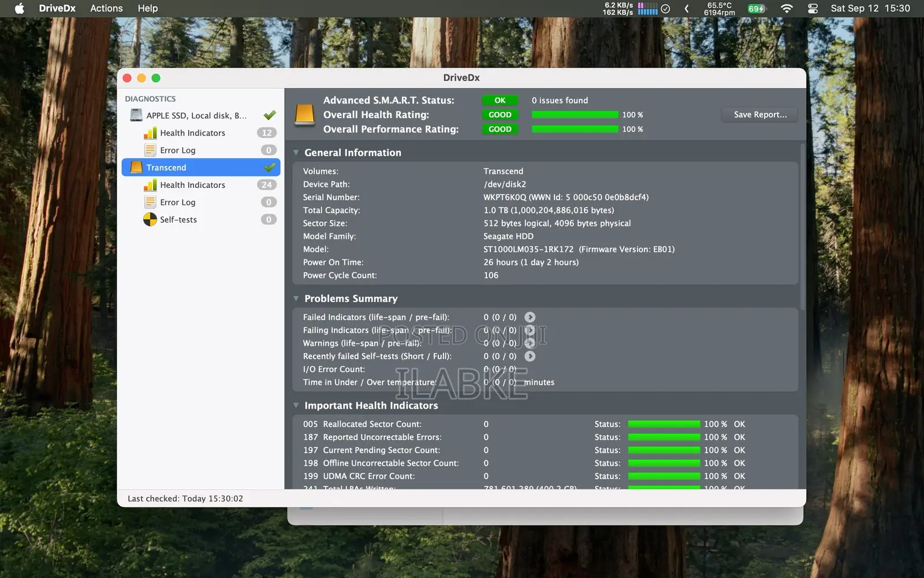Collapse the Important Health Indicators section
Viewport: 924px width, 578px height.
tap(296, 405)
